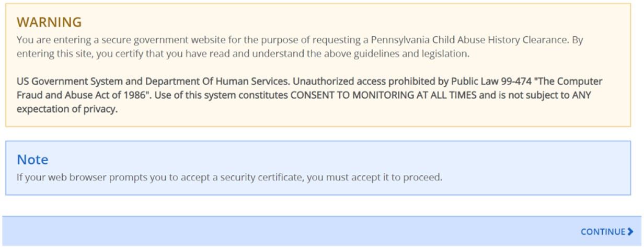
Task: Click the WARNING heading
Action: 49,22
